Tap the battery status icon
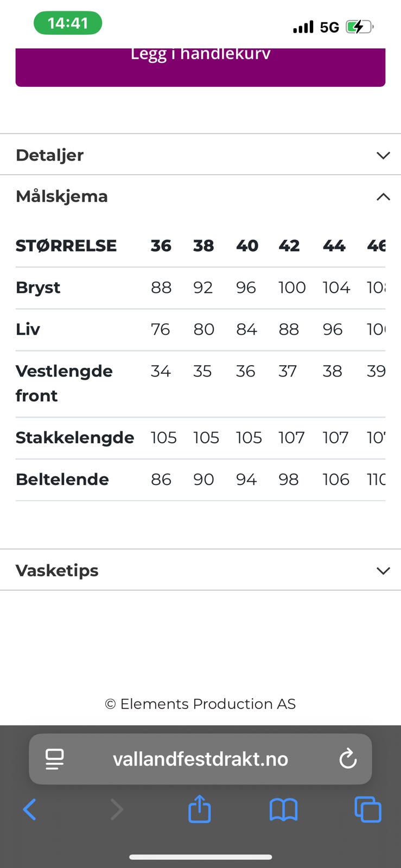The width and height of the screenshot is (401, 868). [360, 27]
